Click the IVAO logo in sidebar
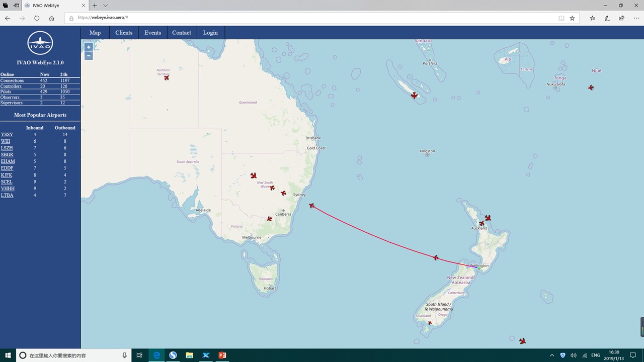Viewport: 644px width, 362px height. (40, 44)
